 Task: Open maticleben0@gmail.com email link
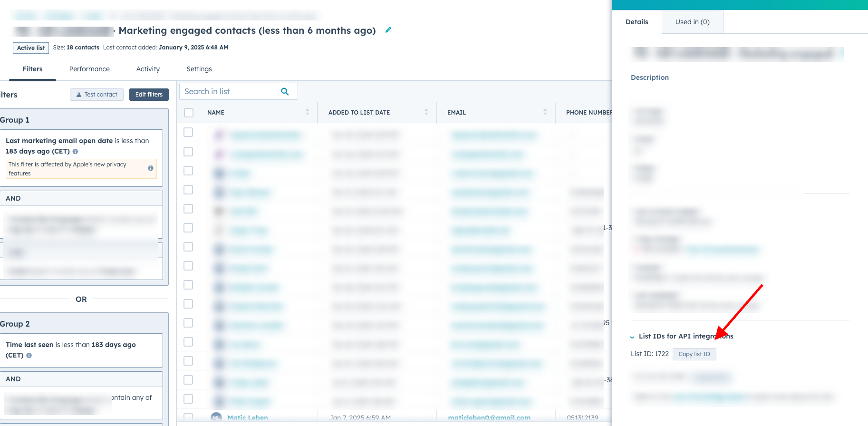point(489,418)
